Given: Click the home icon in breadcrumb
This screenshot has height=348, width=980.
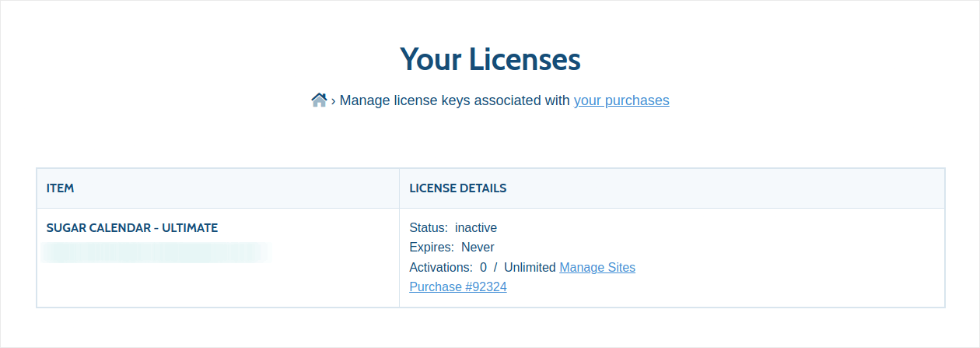Looking at the screenshot, I should point(319,100).
